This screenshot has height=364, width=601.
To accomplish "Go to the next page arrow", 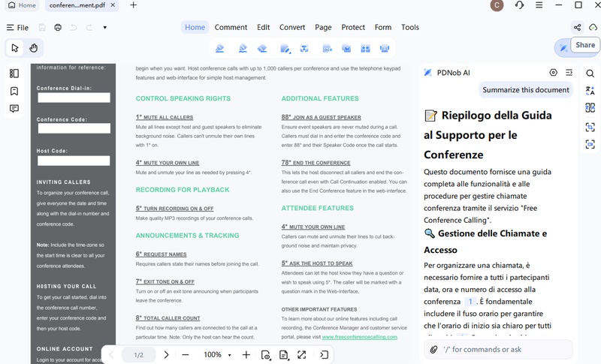I will click(x=166, y=355).
